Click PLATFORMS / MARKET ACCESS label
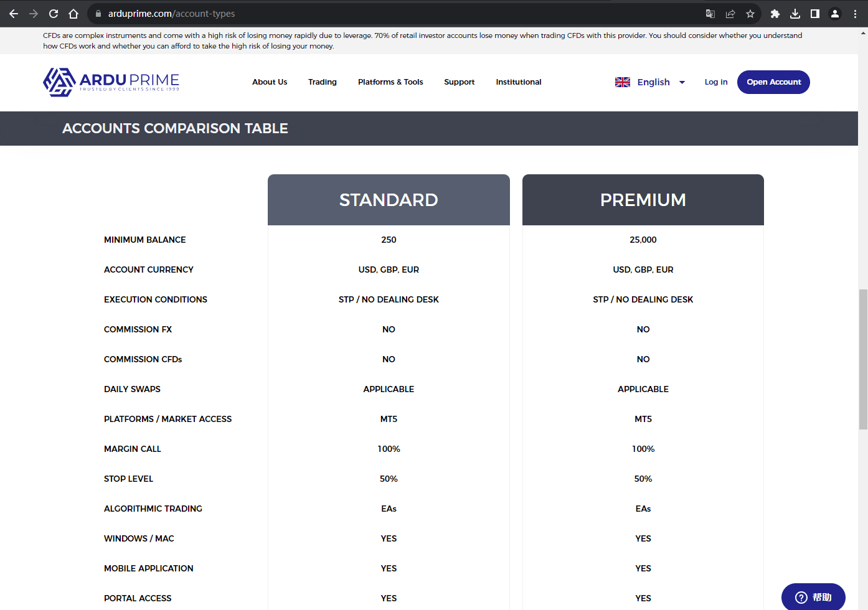 [168, 419]
